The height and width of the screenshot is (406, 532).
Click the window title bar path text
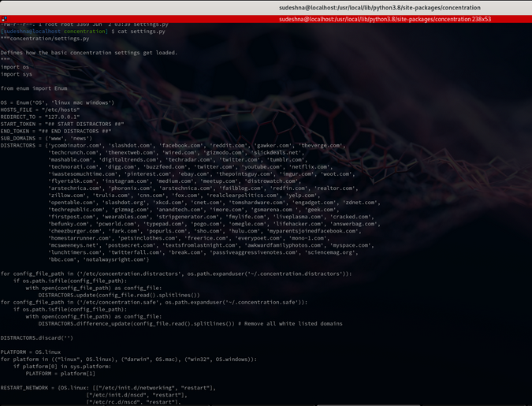380,7
